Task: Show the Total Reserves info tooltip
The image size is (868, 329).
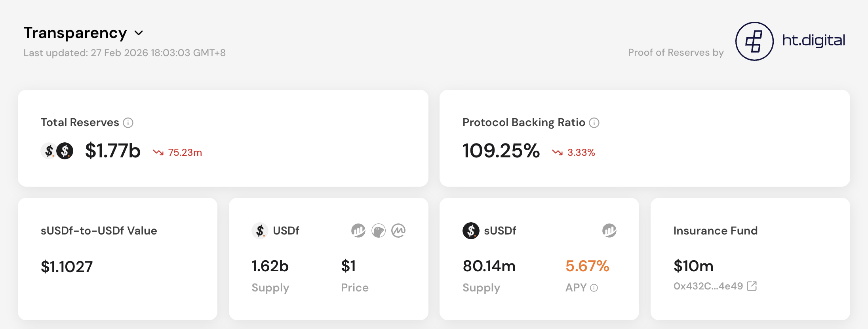Action: pos(128,123)
